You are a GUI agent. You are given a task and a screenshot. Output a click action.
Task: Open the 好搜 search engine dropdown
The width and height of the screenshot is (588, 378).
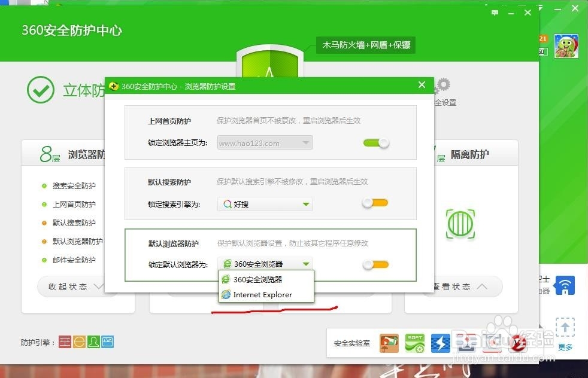click(265, 204)
